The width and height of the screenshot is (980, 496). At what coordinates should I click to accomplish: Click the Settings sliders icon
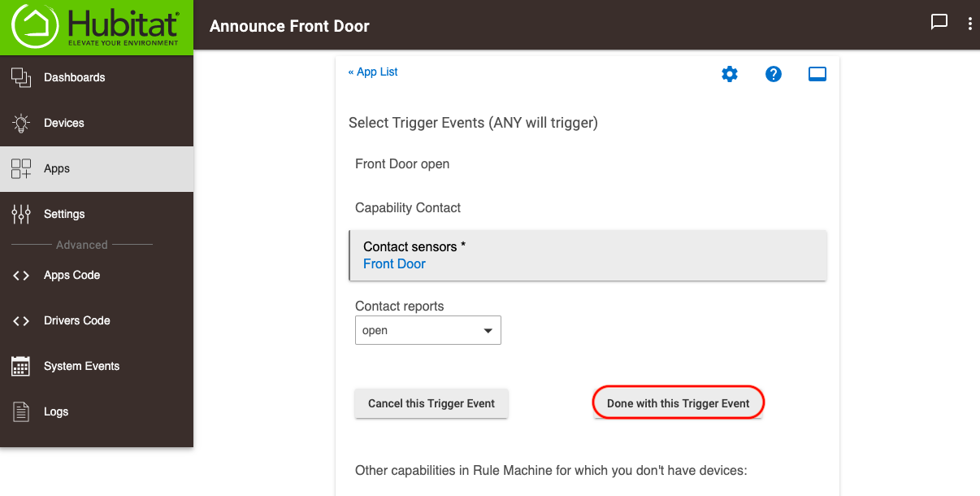(20, 214)
